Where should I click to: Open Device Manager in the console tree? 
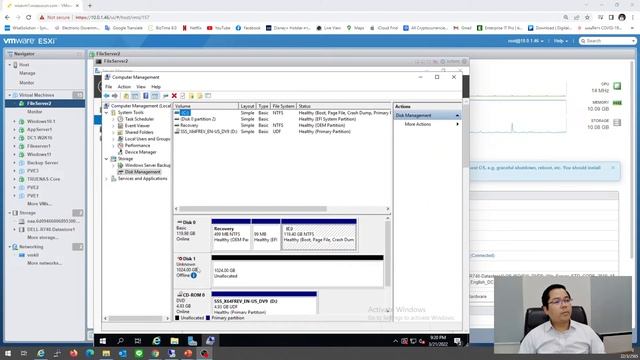[x=140, y=152]
